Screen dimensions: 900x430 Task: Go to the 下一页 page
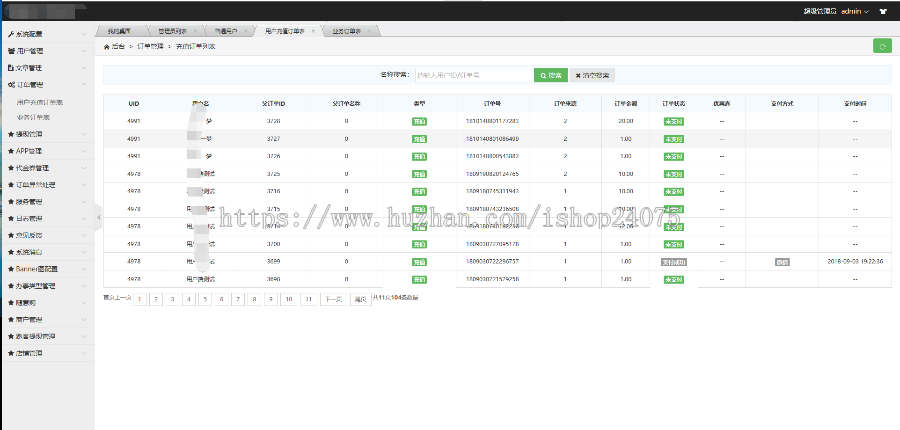[x=333, y=299]
